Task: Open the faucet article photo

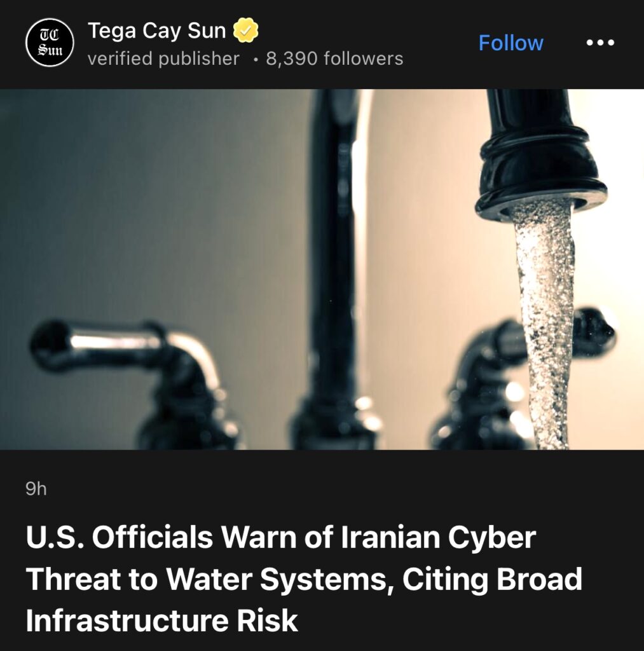Action: (x=322, y=269)
